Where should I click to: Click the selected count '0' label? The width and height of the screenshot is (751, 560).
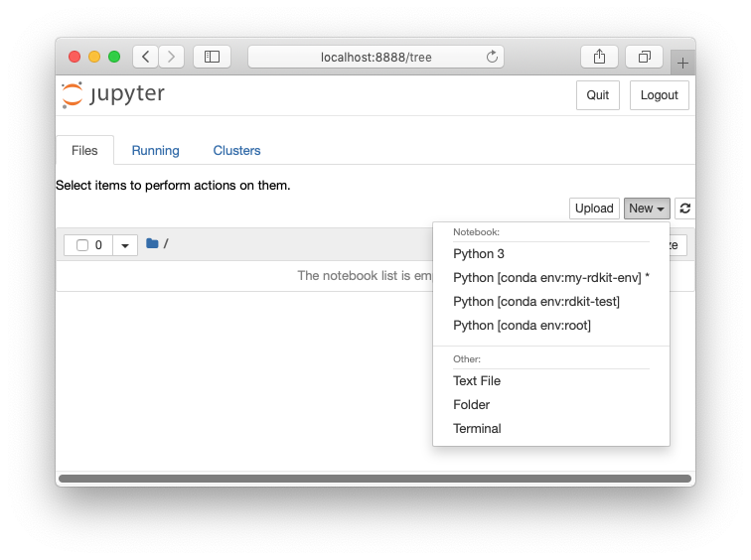click(x=98, y=245)
